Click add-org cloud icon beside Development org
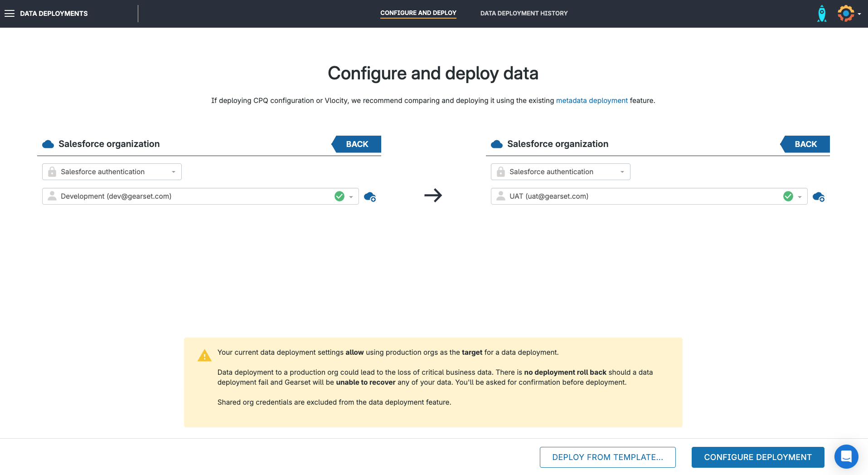 tap(370, 197)
